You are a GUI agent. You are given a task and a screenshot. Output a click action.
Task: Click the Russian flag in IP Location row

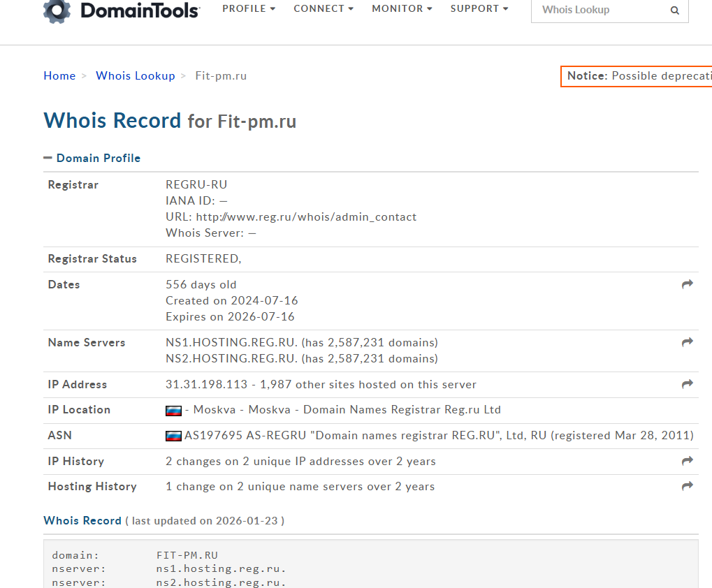pos(173,411)
